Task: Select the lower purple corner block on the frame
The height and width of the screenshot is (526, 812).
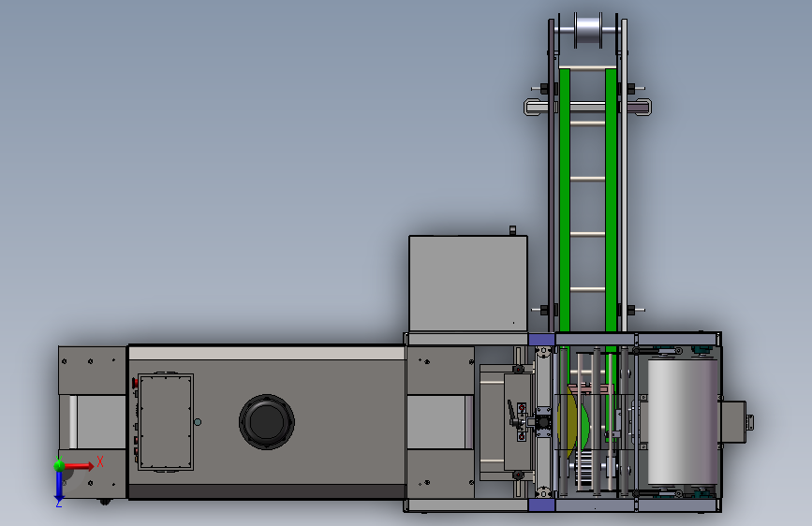Action: point(541,504)
